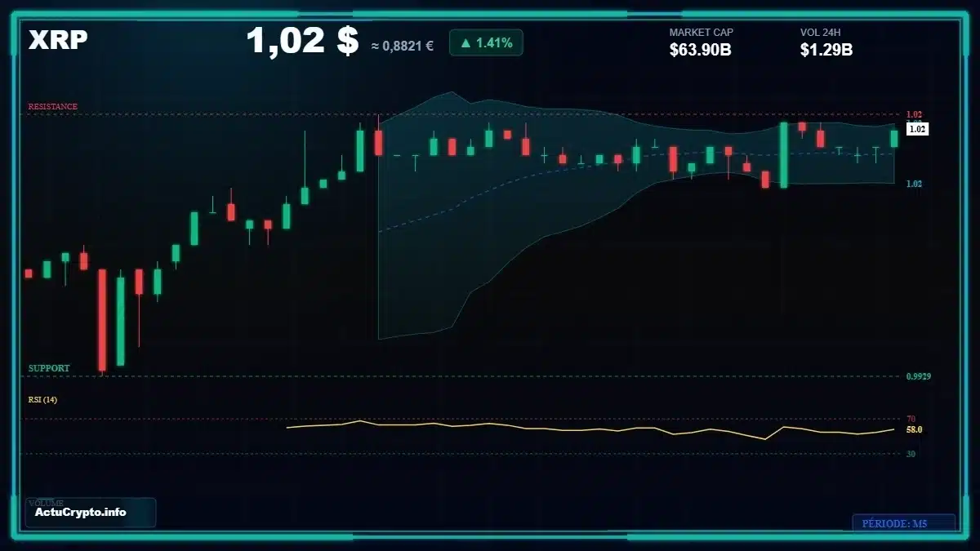Select the $63.90B market cap value
Screen dimensions: 980x551
click(700, 50)
